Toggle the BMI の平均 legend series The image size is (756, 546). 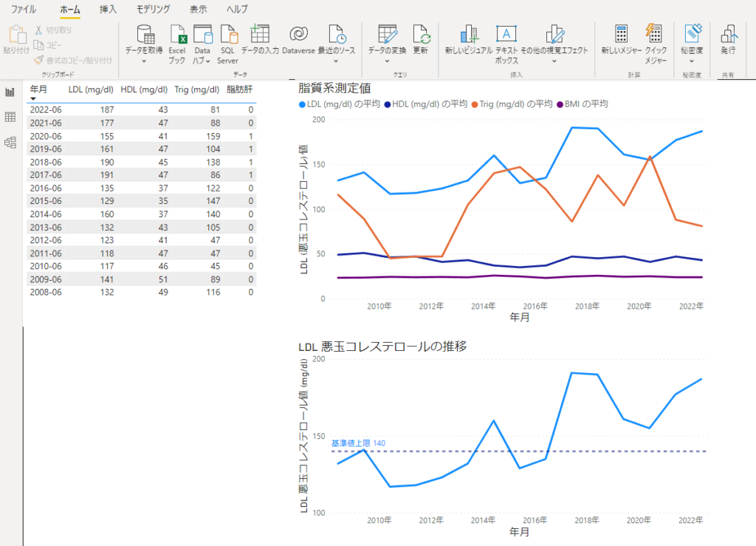(x=583, y=103)
